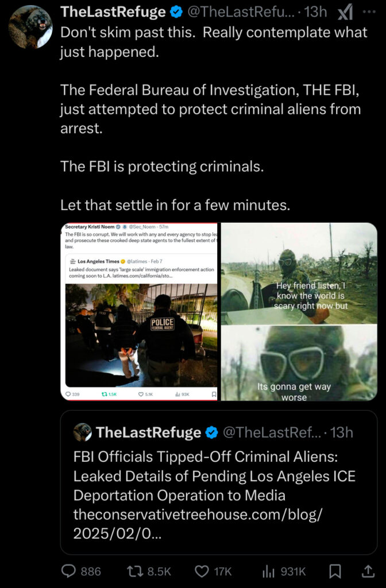
Task: Open the three-dot more options menu
Action: coord(369,12)
